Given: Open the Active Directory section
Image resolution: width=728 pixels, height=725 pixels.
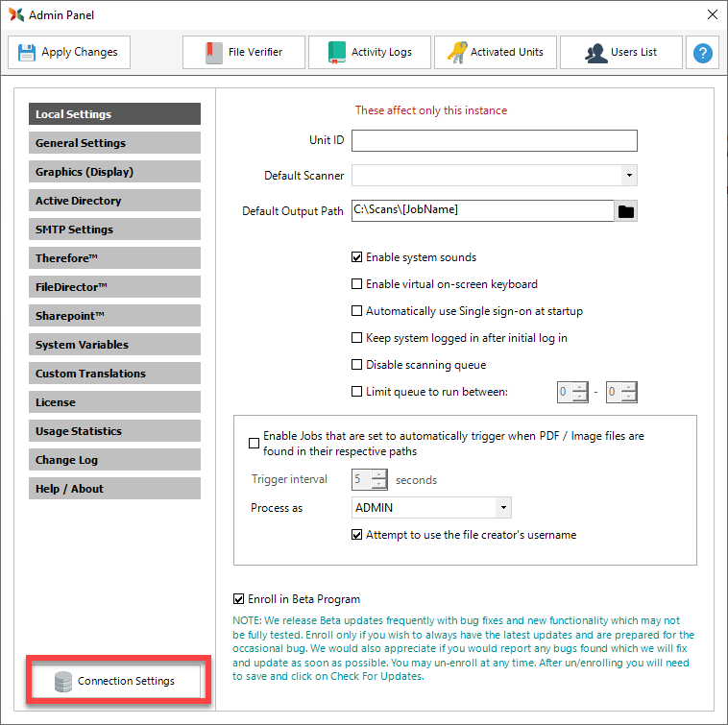Looking at the screenshot, I should (114, 201).
